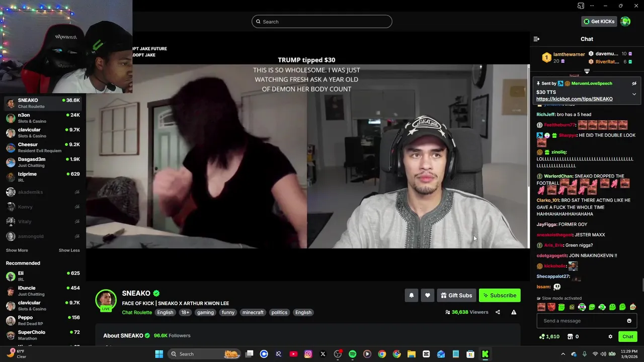
Task: Open chat settings gear
Action: coord(610,336)
